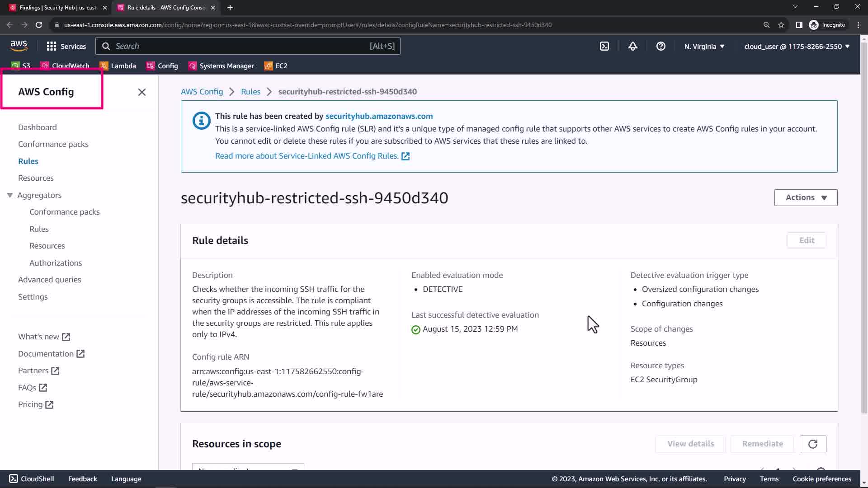868x488 pixels.
Task: Open the Lambda favorite shortcut
Action: coord(118,66)
